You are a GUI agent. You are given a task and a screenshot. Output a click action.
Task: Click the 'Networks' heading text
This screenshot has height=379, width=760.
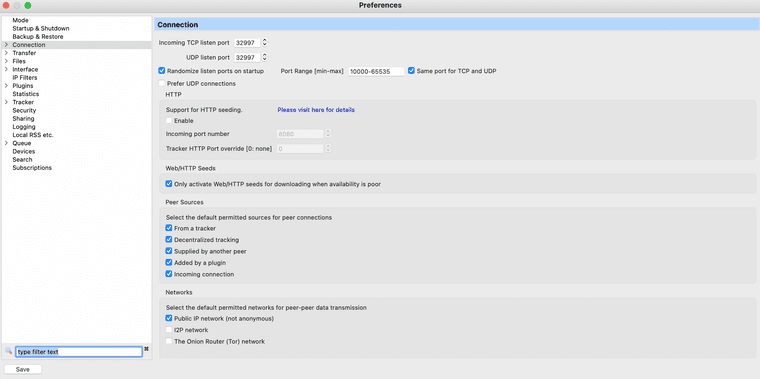179,292
